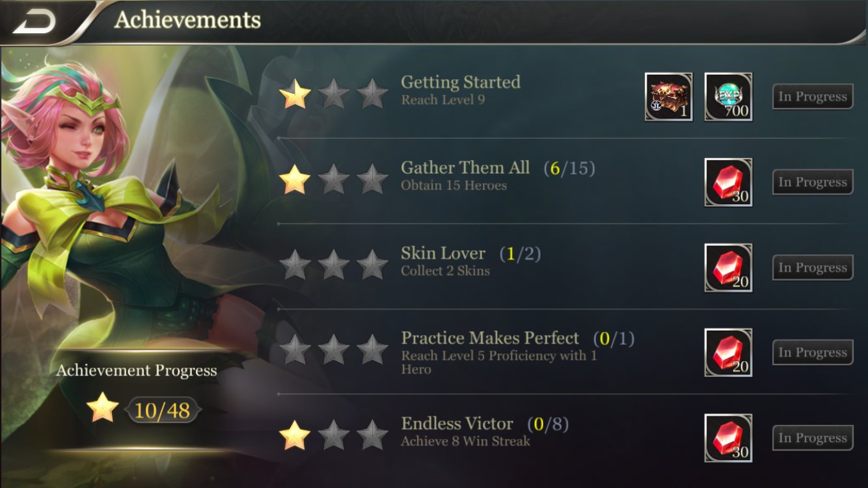Click the first gold star of Getting Started
This screenshot has height=488, width=868.
(x=295, y=94)
